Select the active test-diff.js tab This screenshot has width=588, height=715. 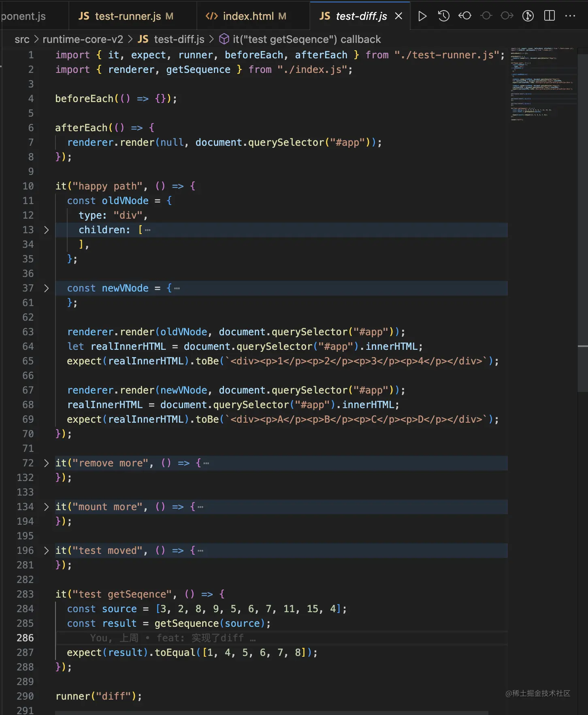point(360,16)
